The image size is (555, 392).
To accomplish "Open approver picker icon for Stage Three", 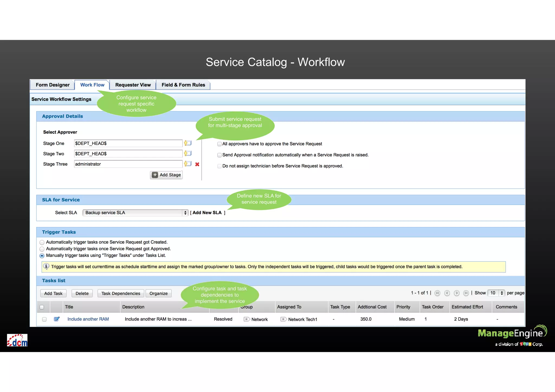I will [188, 164].
